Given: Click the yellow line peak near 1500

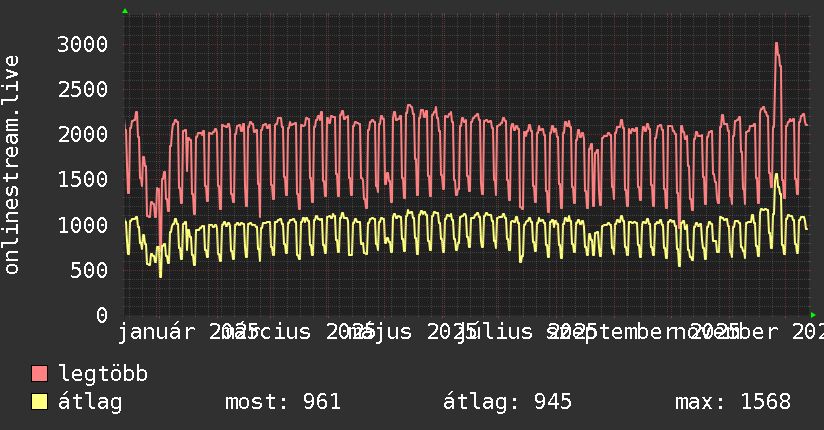Looking at the screenshot, I should point(776,176).
